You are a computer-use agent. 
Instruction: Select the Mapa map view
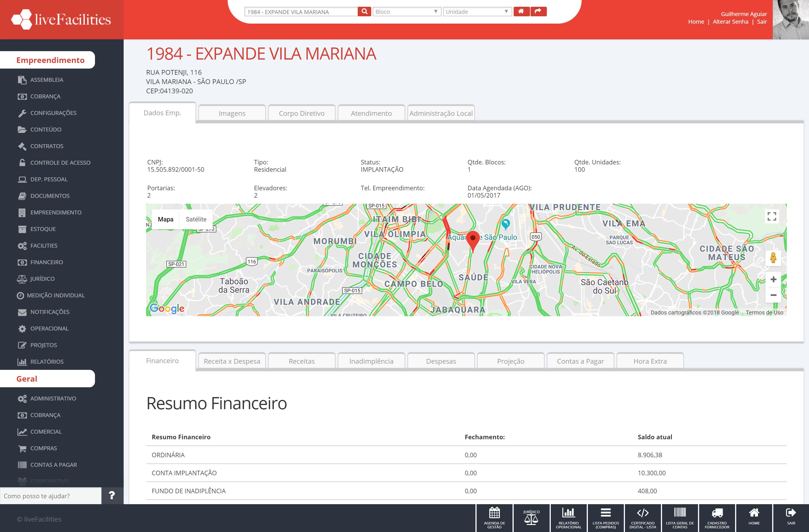coord(166,219)
